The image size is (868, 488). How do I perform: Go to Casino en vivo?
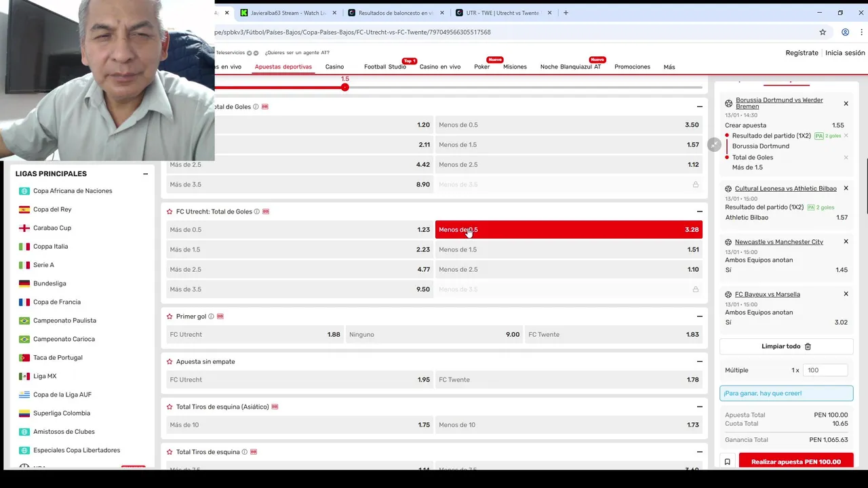[440, 67]
